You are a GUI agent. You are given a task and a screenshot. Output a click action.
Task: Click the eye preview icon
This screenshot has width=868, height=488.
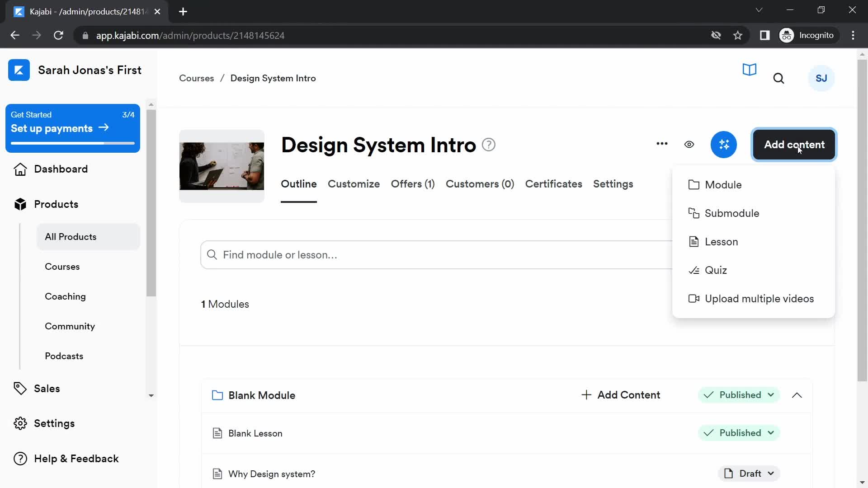689,144
